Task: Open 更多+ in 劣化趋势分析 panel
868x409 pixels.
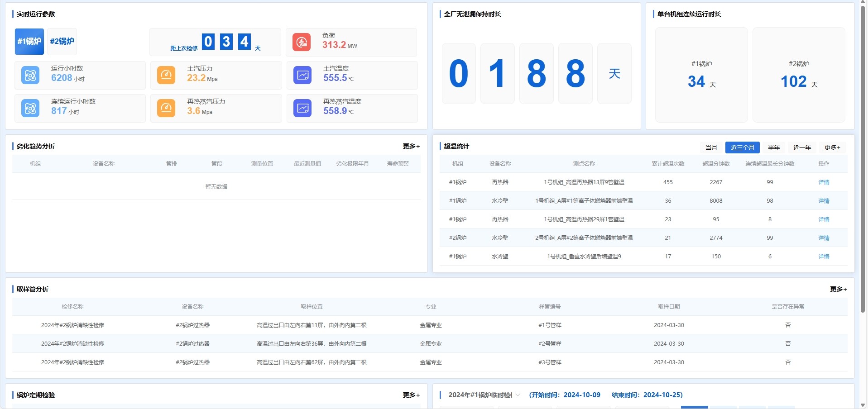Action: point(411,146)
